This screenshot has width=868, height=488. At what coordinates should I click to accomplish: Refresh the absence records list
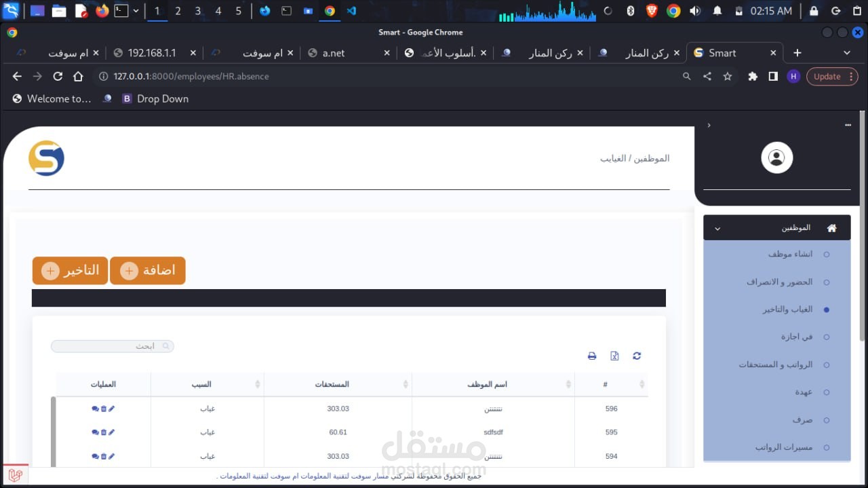(x=636, y=356)
